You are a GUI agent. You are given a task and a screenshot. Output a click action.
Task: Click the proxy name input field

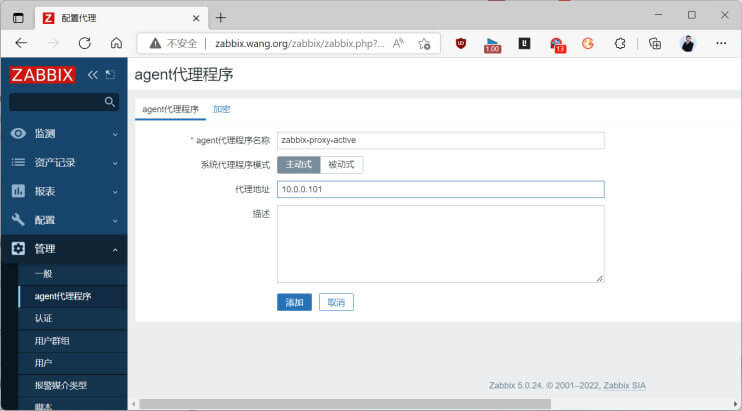pyautogui.click(x=441, y=140)
